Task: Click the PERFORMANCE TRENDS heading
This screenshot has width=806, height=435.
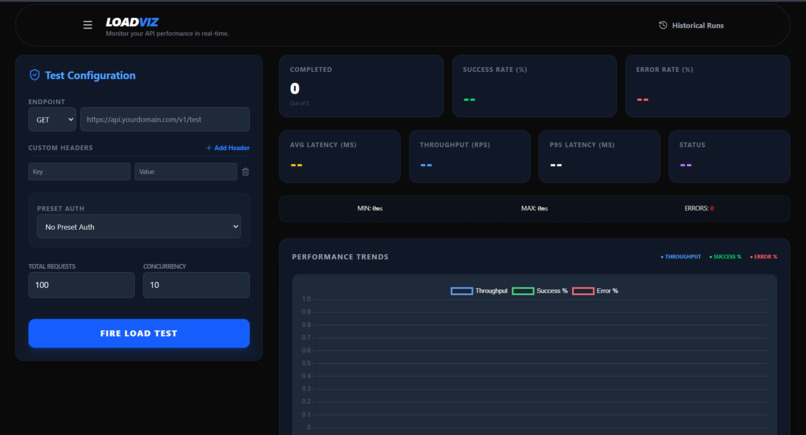Action: click(340, 257)
